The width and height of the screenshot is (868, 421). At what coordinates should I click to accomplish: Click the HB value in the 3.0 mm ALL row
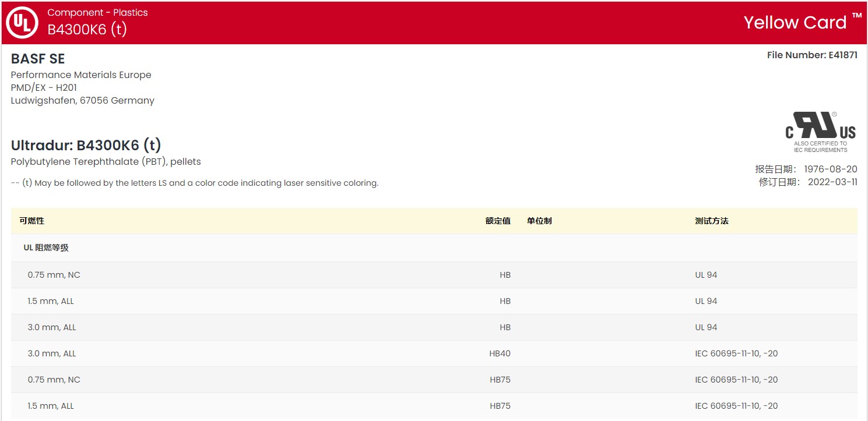click(x=505, y=327)
